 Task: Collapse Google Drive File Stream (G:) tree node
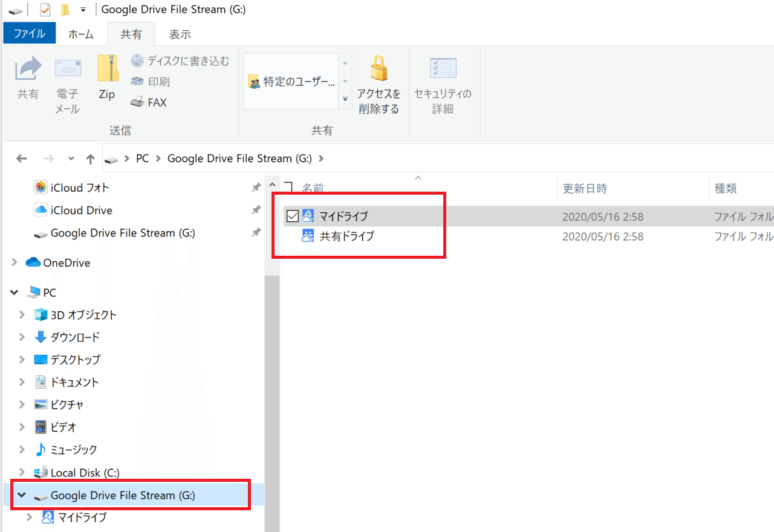pyautogui.click(x=22, y=495)
